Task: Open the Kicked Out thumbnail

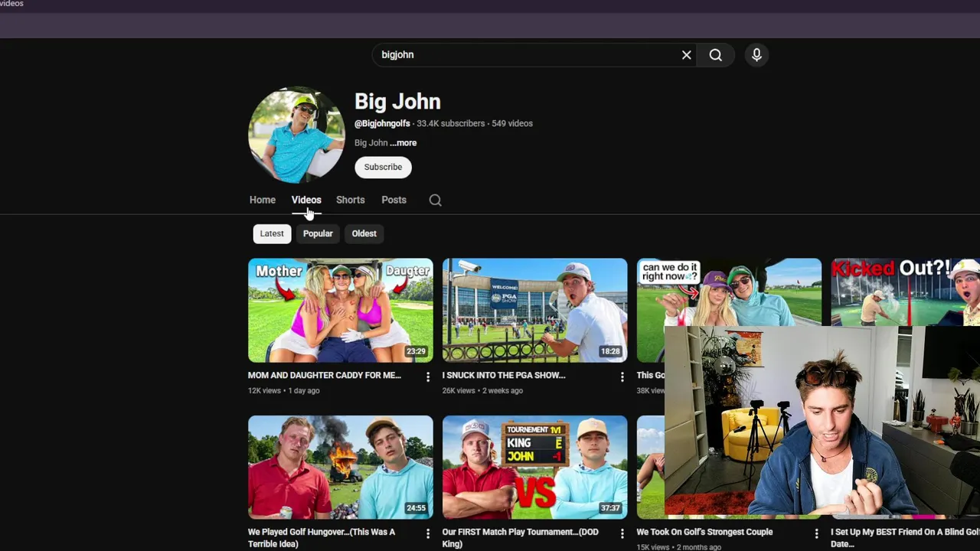Action: click(906, 292)
